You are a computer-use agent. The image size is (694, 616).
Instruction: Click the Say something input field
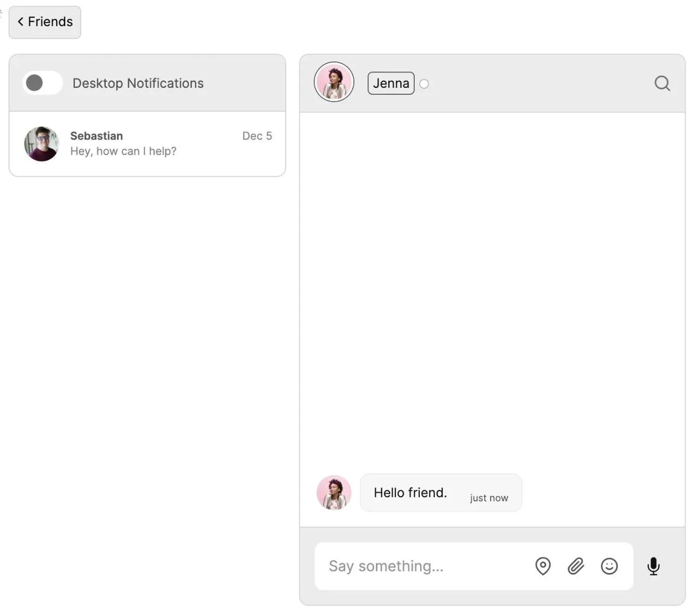[x=423, y=566]
